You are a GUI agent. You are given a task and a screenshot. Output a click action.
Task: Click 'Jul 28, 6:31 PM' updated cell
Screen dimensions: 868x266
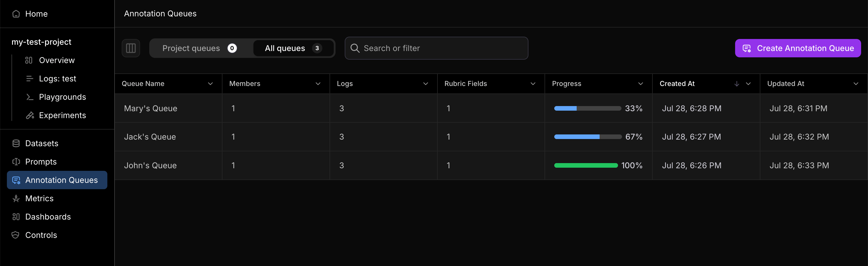(798, 108)
